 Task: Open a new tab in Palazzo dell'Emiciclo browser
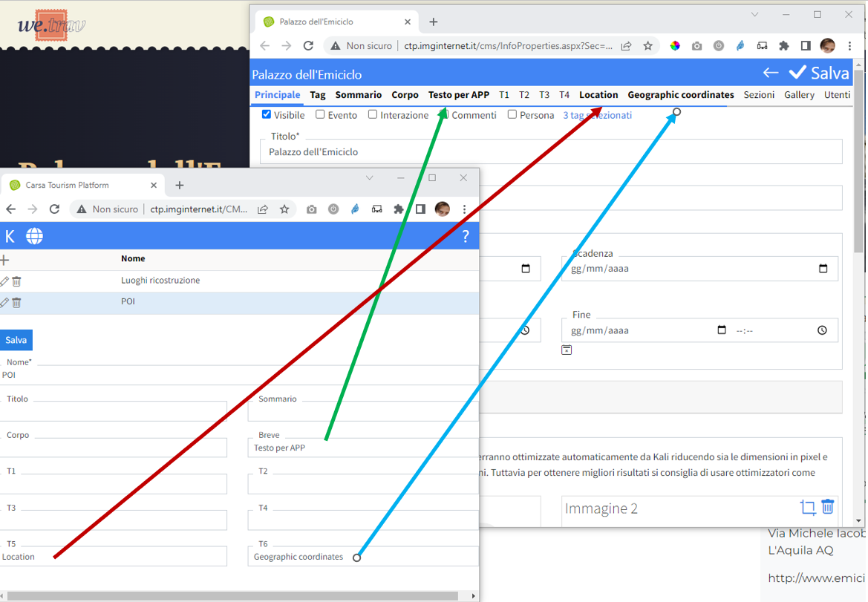pyautogui.click(x=434, y=22)
